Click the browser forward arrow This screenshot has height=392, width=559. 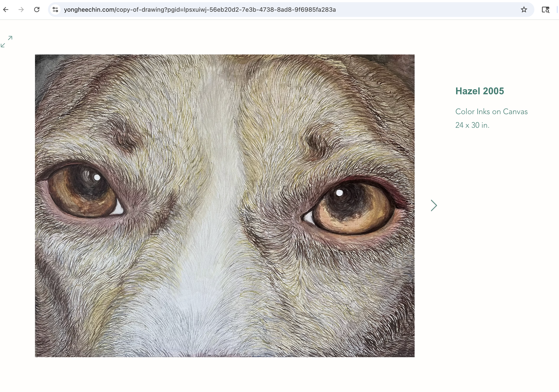tap(21, 10)
